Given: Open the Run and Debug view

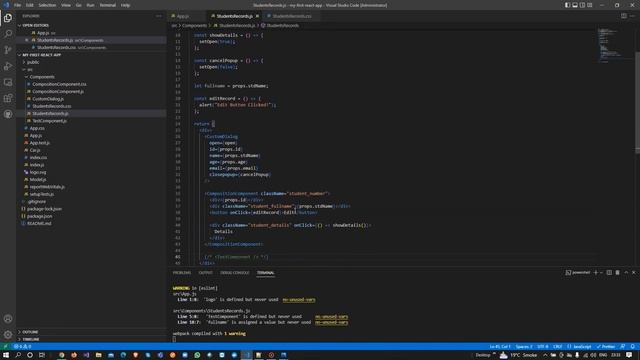Looking at the screenshot, I should click(8, 66).
